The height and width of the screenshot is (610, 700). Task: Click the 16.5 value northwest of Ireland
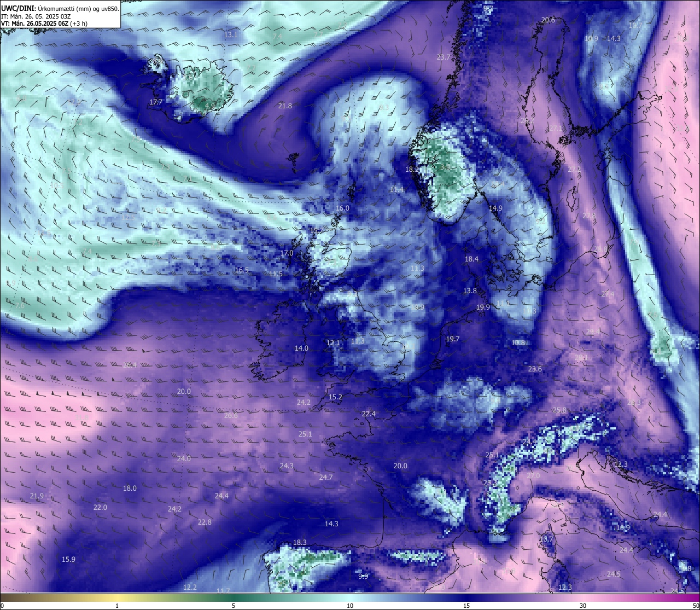coord(242,270)
